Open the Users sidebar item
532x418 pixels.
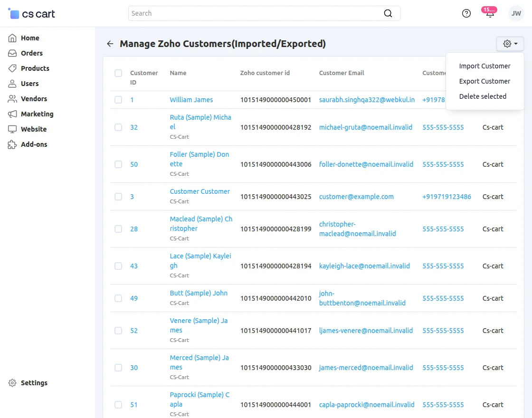click(x=29, y=84)
